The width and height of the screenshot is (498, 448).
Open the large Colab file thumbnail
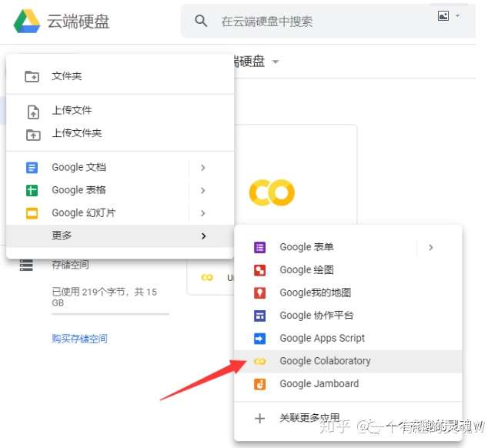click(272, 192)
